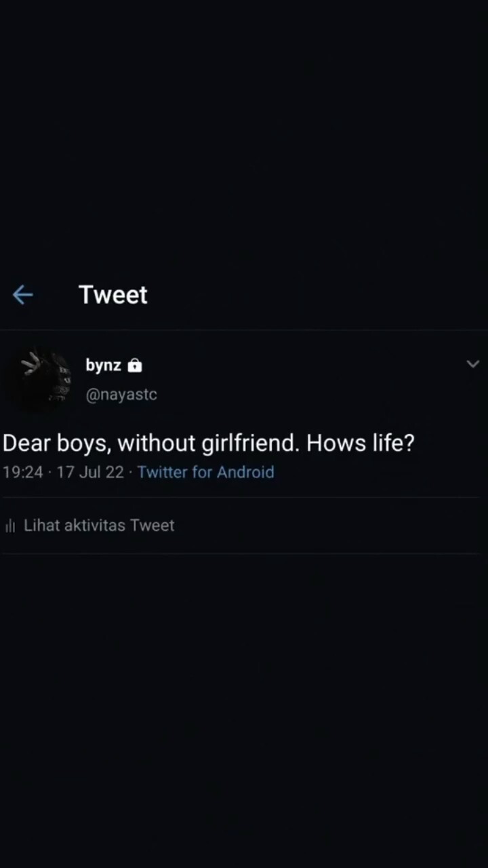
Task: Click the tweet text asking about life without girlfriend
Action: (x=208, y=443)
